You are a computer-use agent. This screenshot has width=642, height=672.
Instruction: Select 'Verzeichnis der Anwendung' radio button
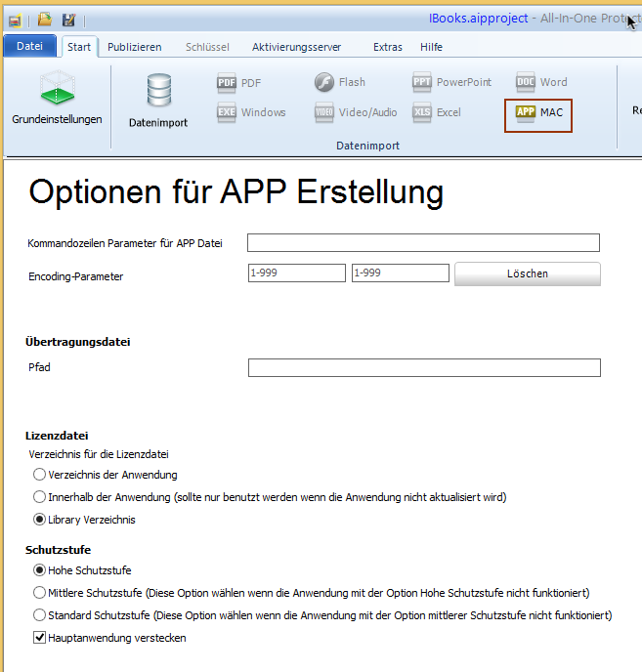click(x=40, y=475)
